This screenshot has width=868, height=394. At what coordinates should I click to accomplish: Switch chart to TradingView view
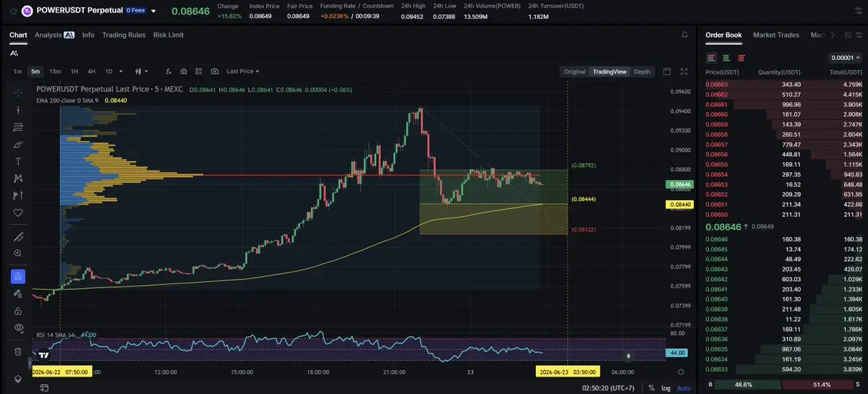coord(609,72)
